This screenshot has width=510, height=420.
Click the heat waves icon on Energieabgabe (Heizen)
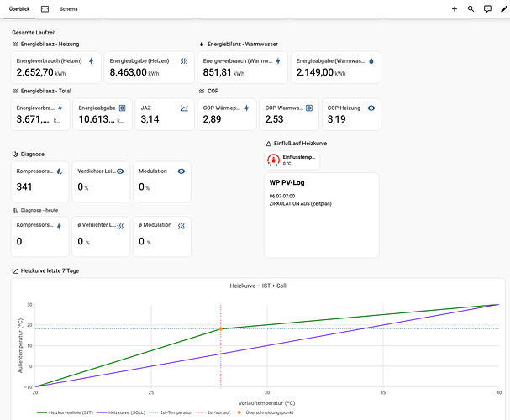click(x=184, y=61)
